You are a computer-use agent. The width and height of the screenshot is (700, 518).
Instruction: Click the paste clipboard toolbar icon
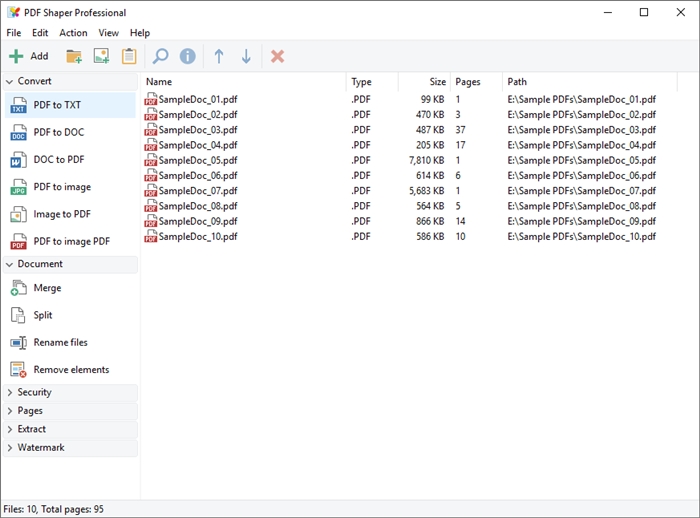(129, 56)
